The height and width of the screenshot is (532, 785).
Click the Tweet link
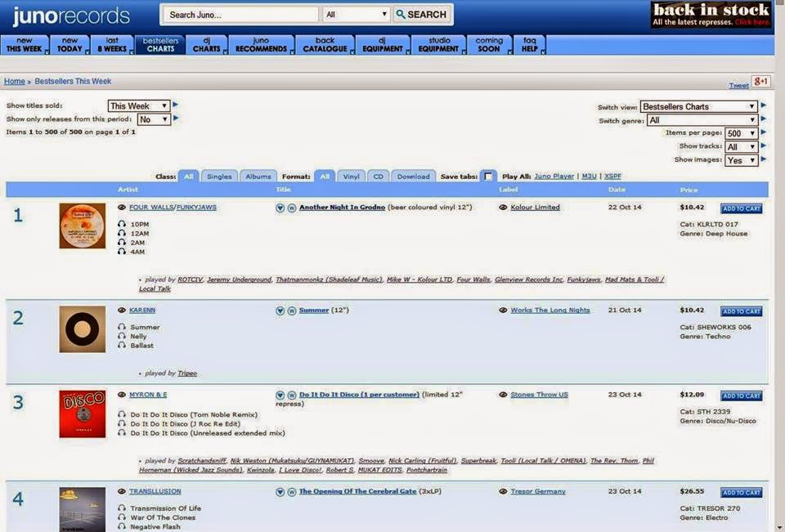738,86
